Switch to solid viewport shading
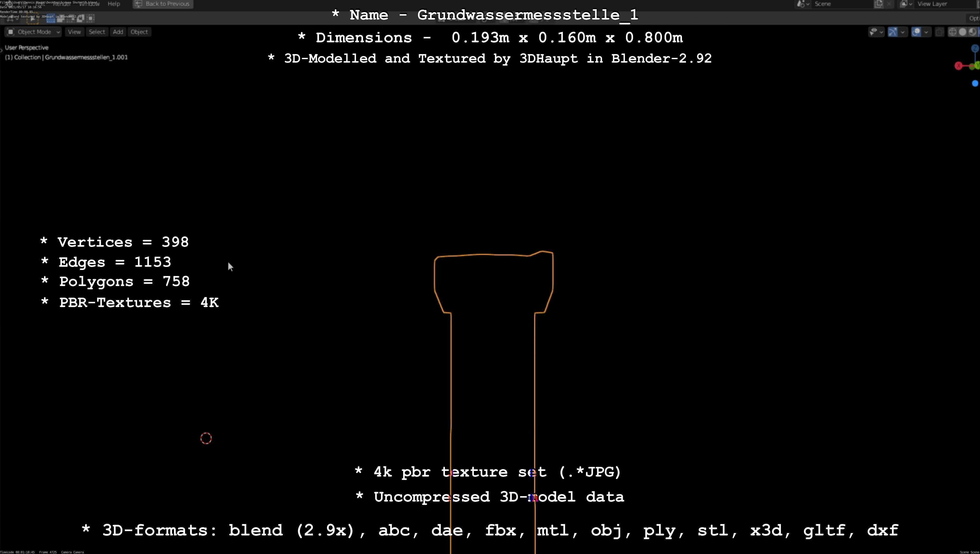The image size is (980, 554). point(962,32)
